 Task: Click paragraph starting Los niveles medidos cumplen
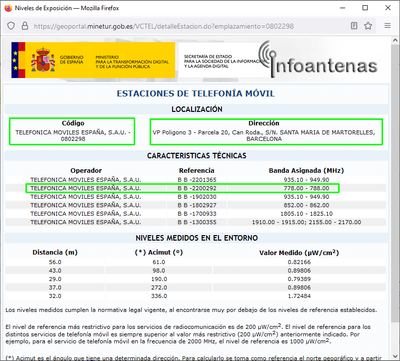(191, 310)
